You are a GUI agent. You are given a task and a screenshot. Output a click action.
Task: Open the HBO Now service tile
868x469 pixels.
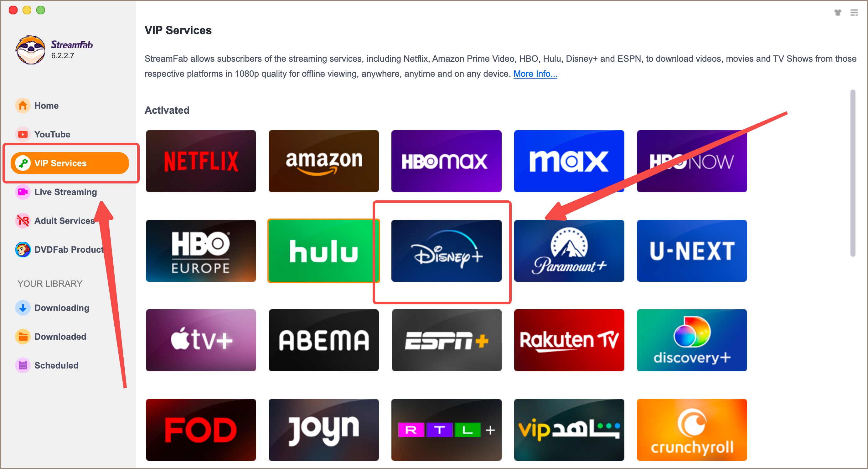[x=691, y=161]
